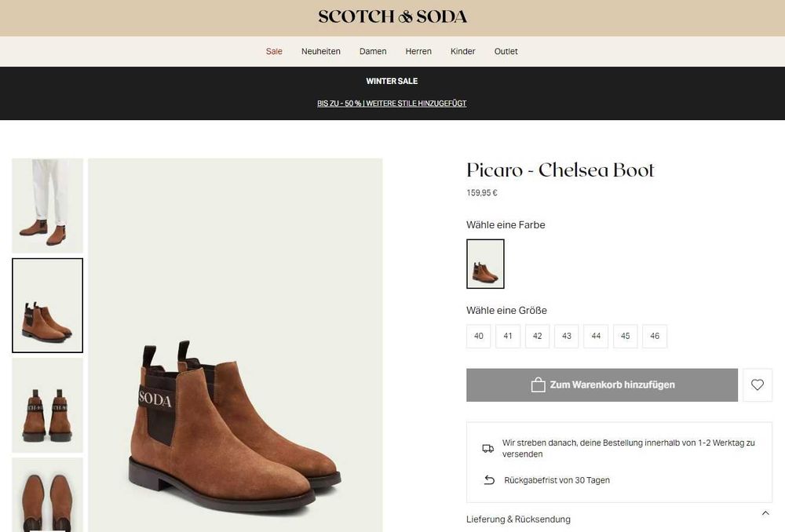785x532 pixels.
Task: Click the heart wishlist icon
Action: click(x=757, y=385)
